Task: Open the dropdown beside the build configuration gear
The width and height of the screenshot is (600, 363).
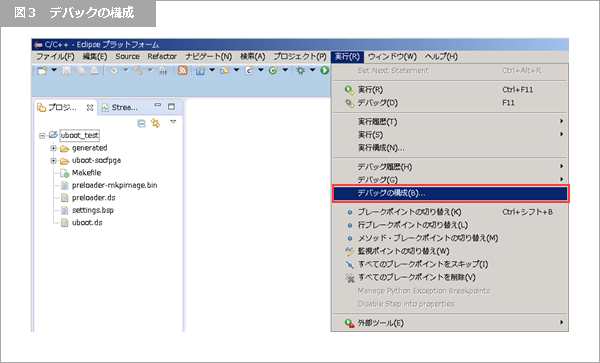Action: (126, 70)
